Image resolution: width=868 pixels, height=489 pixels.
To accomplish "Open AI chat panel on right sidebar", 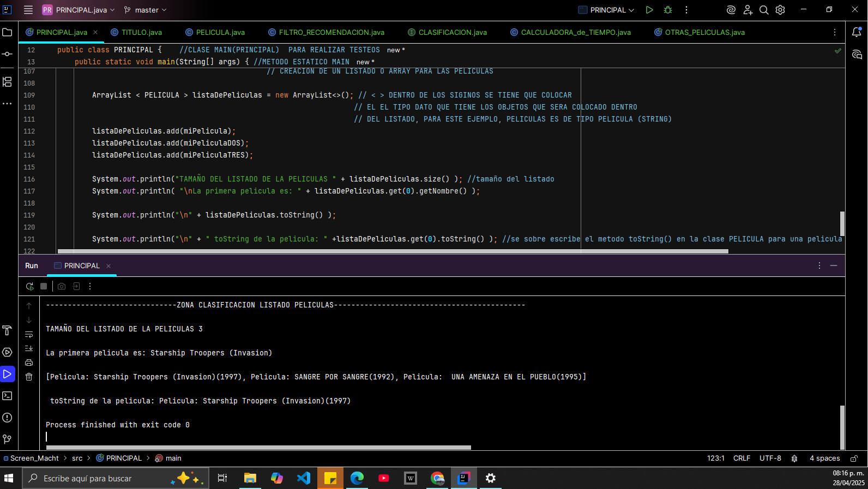I will (x=857, y=55).
